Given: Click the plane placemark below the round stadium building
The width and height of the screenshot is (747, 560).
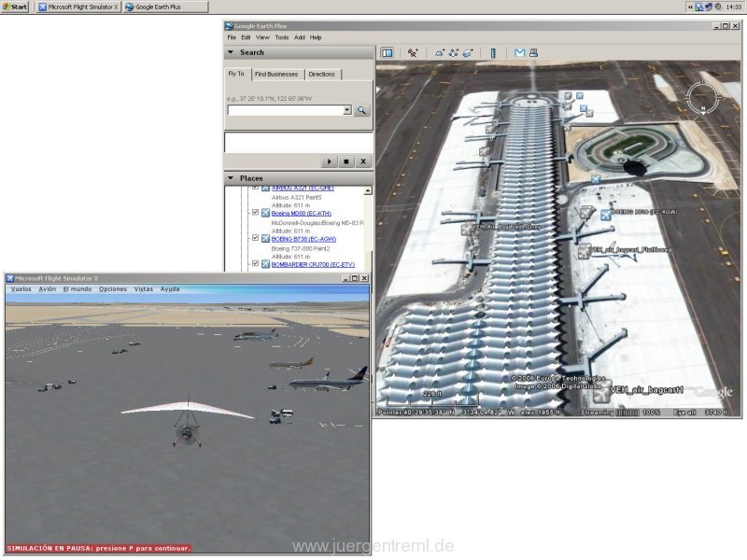Looking at the screenshot, I should coord(596,179).
